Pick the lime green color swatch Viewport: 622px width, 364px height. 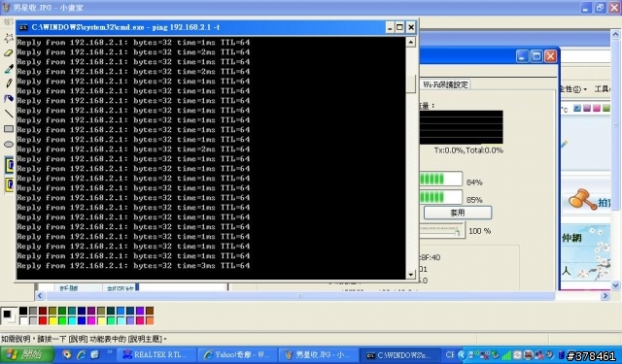pos(62,320)
